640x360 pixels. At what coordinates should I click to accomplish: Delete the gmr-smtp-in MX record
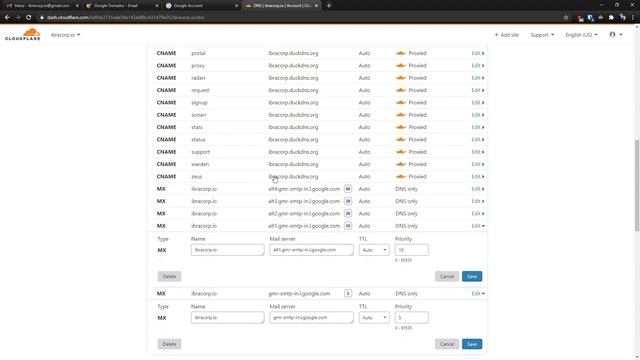pos(169,344)
